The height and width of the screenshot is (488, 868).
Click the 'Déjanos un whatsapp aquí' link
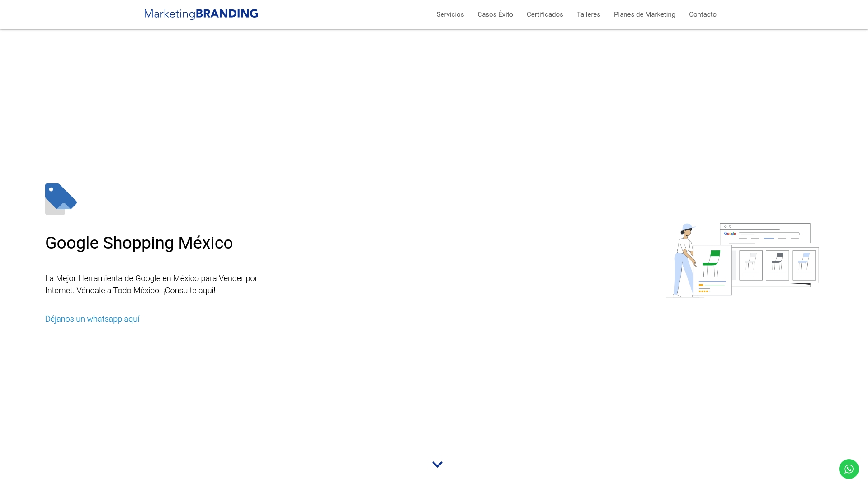(x=92, y=319)
